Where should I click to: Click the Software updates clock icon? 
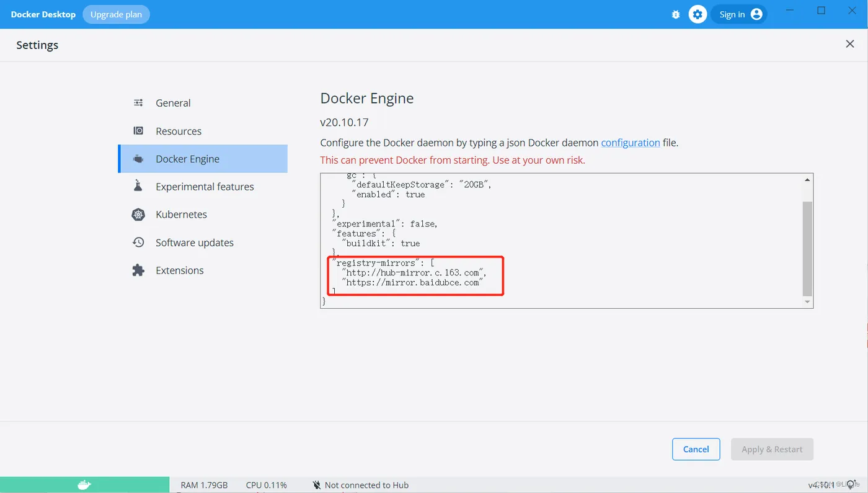138,242
